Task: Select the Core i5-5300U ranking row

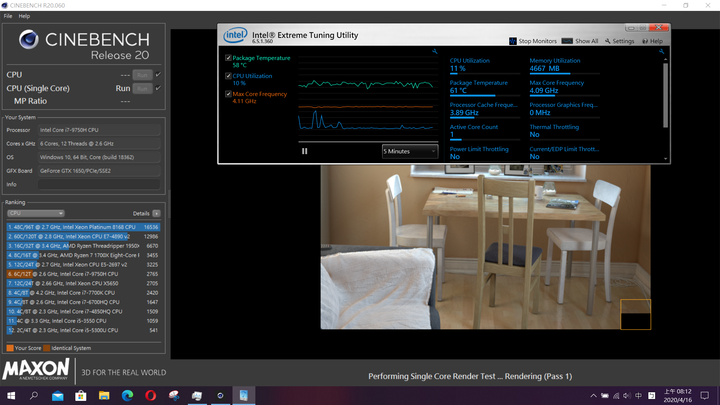Action: coord(83,330)
